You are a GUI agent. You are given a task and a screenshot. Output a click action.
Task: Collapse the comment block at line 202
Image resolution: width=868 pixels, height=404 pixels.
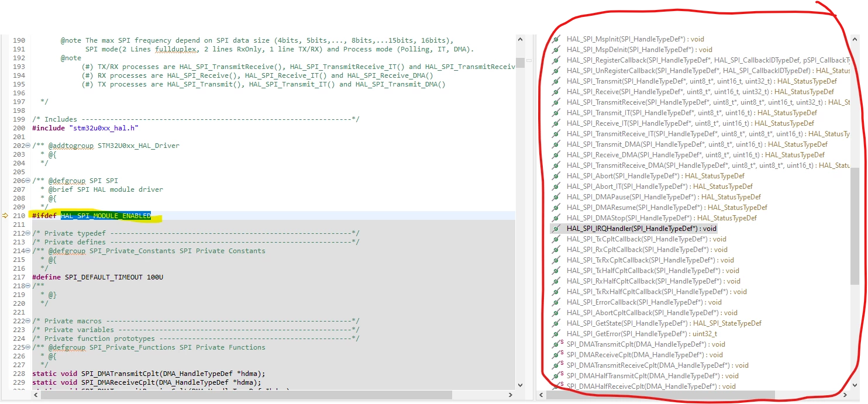pyautogui.click(x=28, y=146)
